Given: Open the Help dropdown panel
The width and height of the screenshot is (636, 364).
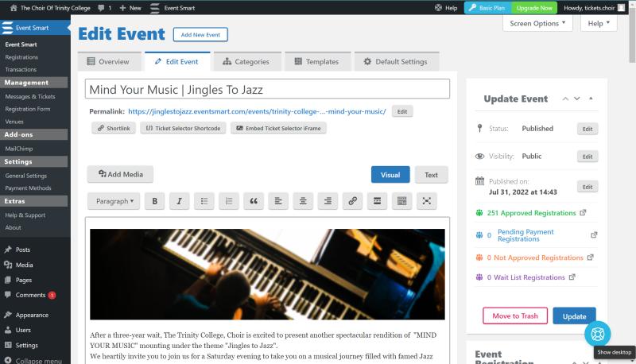Looking at the screenshot, I should (598, 23).
